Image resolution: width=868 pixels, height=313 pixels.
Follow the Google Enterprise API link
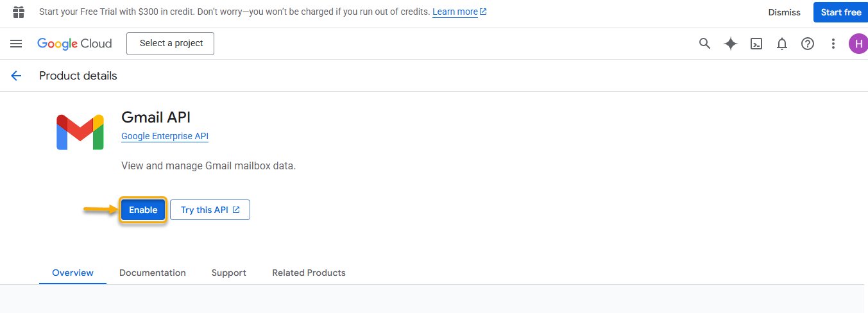tap(165, 136)
